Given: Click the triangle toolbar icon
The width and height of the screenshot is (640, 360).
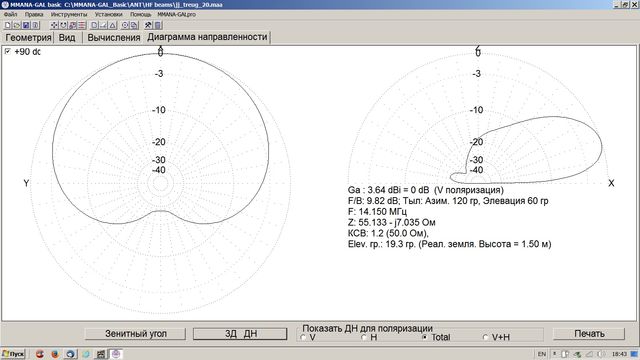Looking at the screenshot, I should click(113, 25).
